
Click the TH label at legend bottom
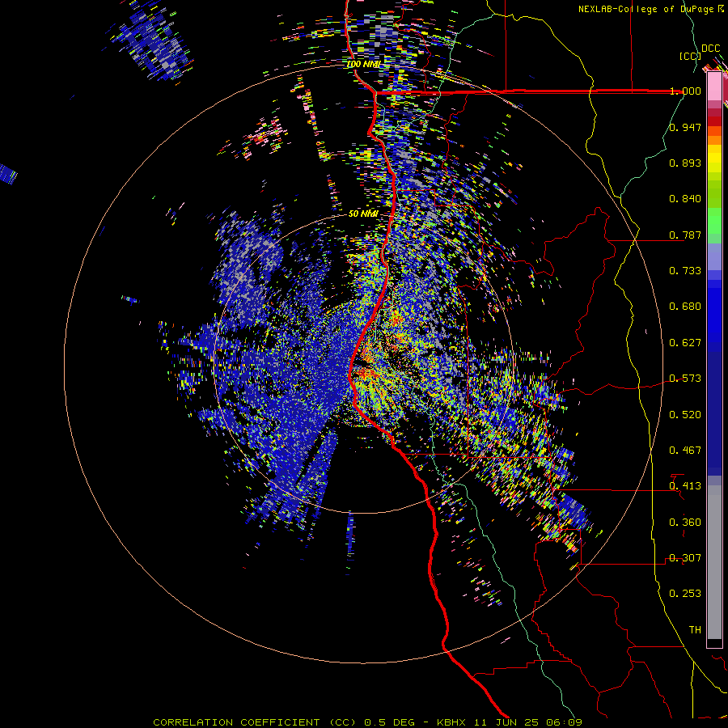click(x=695, y=629)
